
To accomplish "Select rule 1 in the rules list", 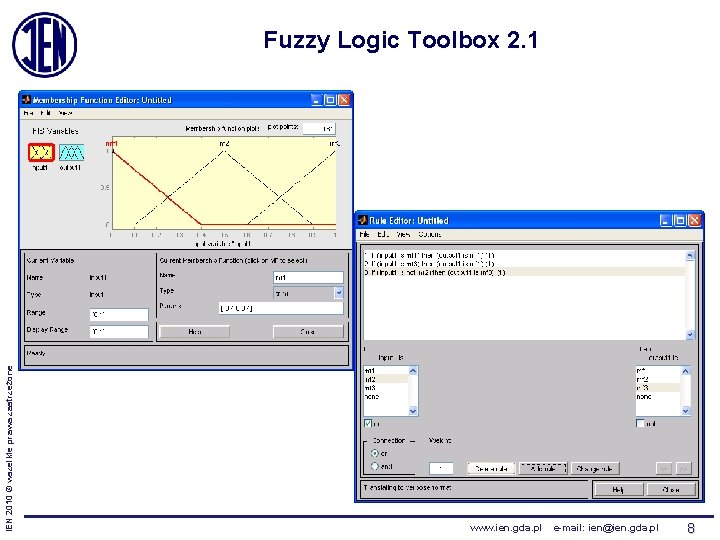I will 524,255.
